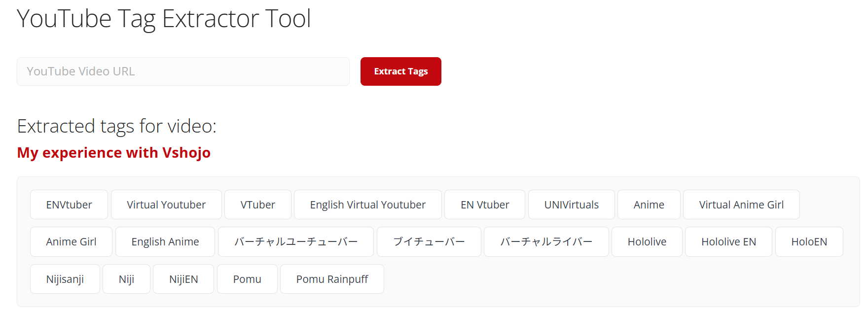Choose the ブイチューバー tag
868x309 pixels.
429,241
